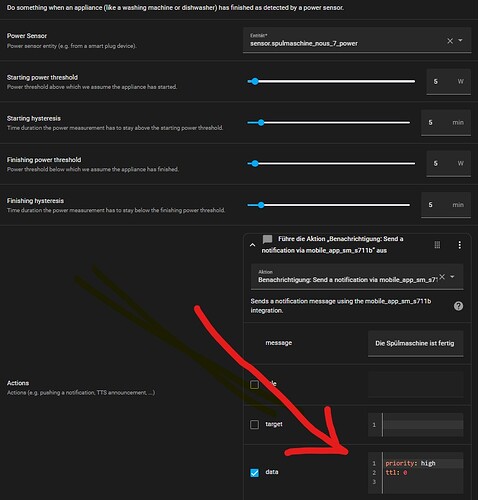Grab the action reorder handle icon

437,245
